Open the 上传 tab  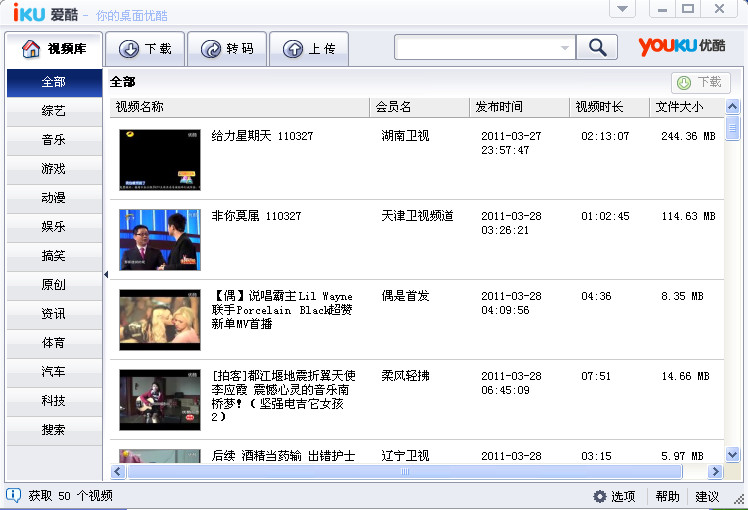[x=309, y=49]
